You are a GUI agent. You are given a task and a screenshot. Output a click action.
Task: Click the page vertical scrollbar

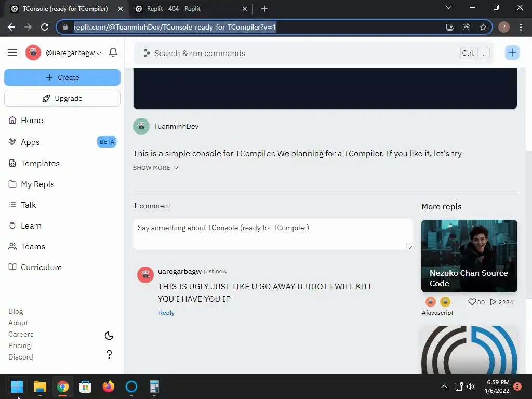[x=528, y=224]
